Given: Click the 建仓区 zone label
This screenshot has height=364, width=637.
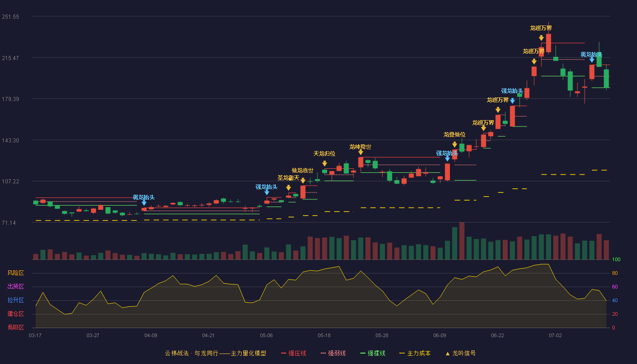Looking at the screenshot, I should tap(16, 314).
